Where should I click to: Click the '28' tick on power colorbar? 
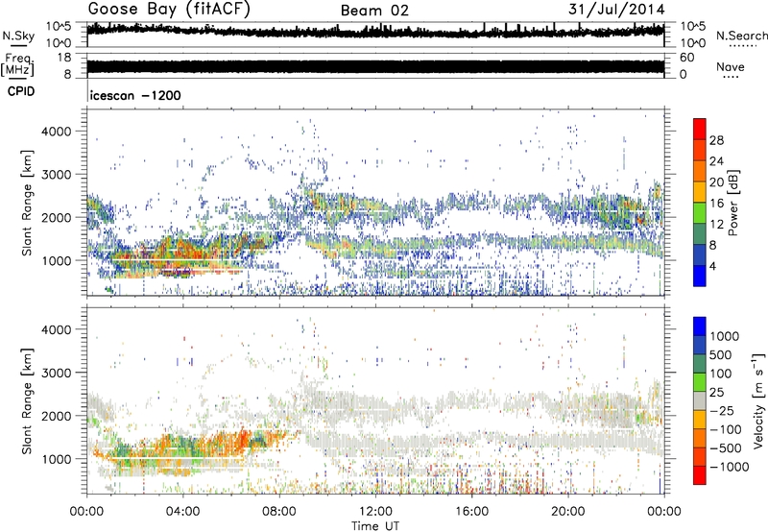(x=716, y=140)
